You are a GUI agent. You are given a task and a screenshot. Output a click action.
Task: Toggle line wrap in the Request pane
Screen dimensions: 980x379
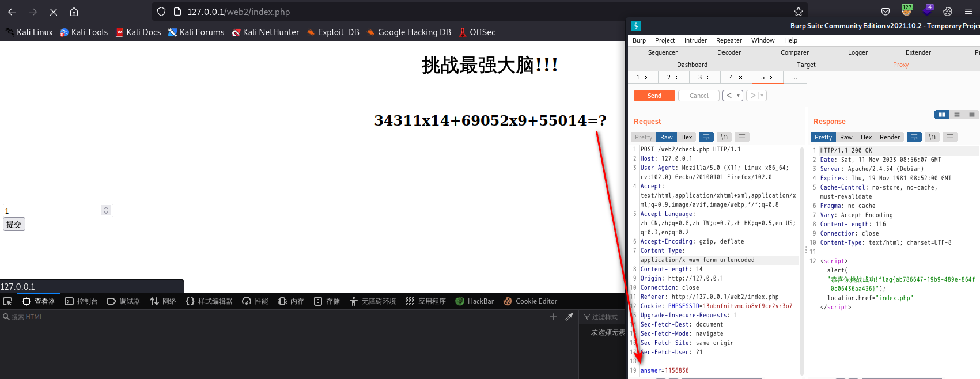tap(706, 137)
